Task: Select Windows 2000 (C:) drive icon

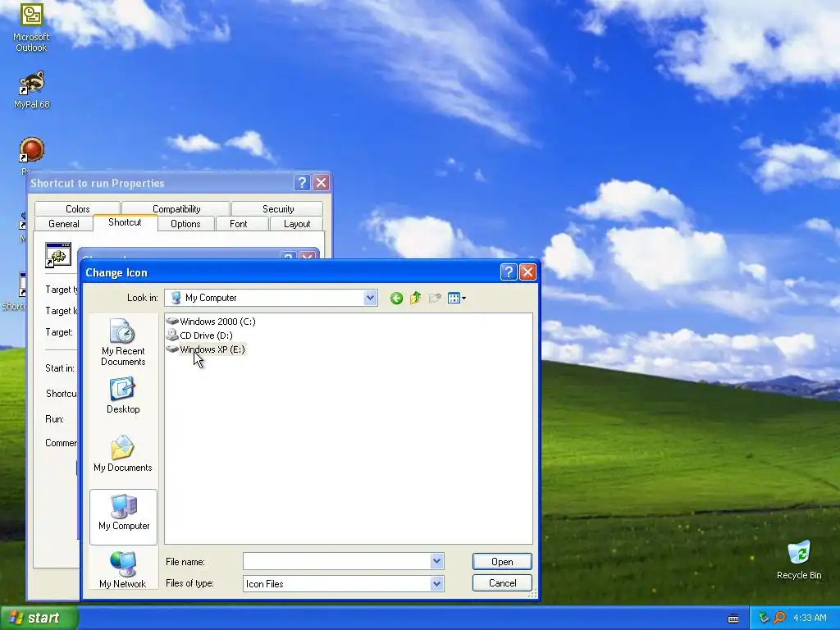Action: point(172,321)
